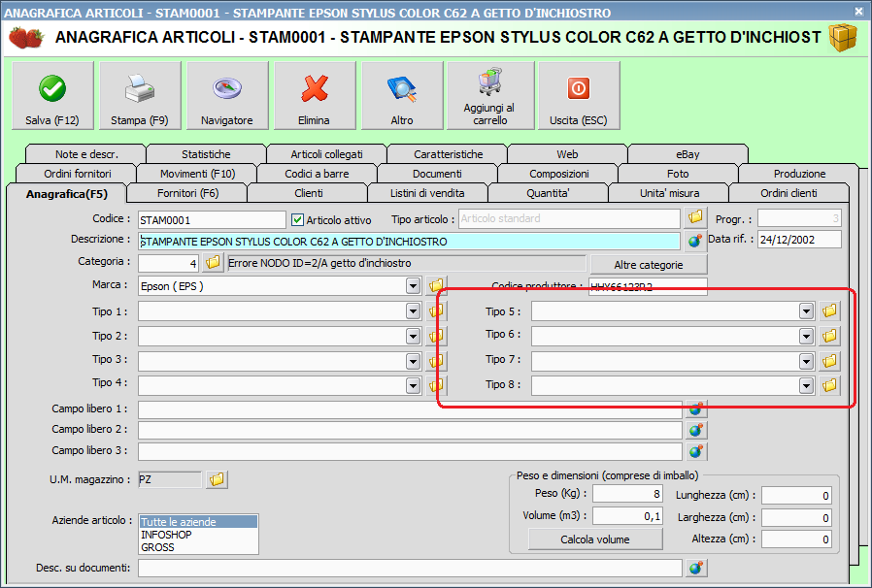
Task: Open the Altro magnifier button
Action: click(x=401, y=96)
